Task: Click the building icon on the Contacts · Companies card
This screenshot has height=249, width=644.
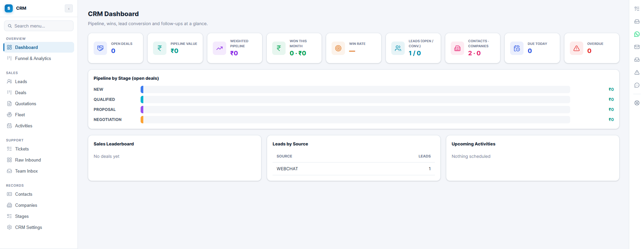Action: pyautogui.click(x=457, y=48)
